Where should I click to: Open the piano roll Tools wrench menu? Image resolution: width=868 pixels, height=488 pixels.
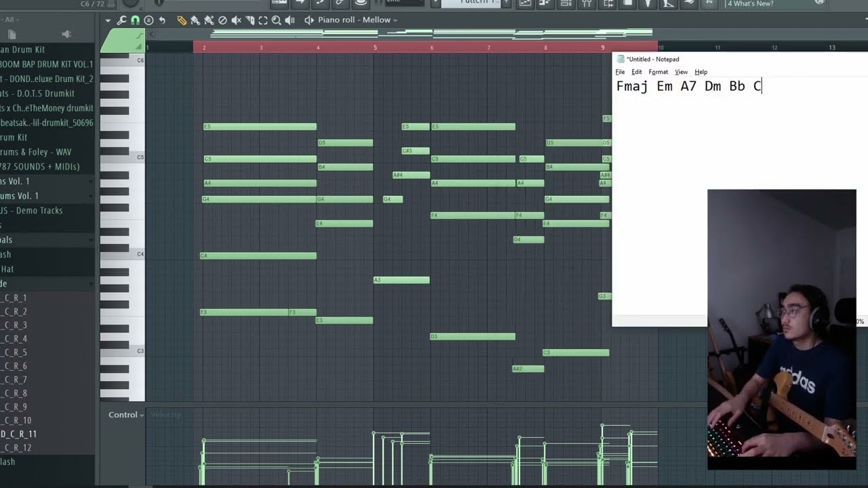121,20
